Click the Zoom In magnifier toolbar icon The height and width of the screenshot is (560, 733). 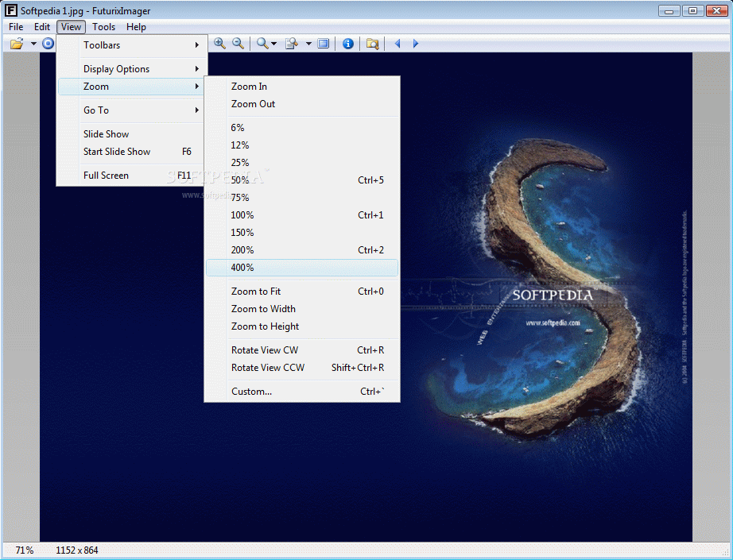219,44
